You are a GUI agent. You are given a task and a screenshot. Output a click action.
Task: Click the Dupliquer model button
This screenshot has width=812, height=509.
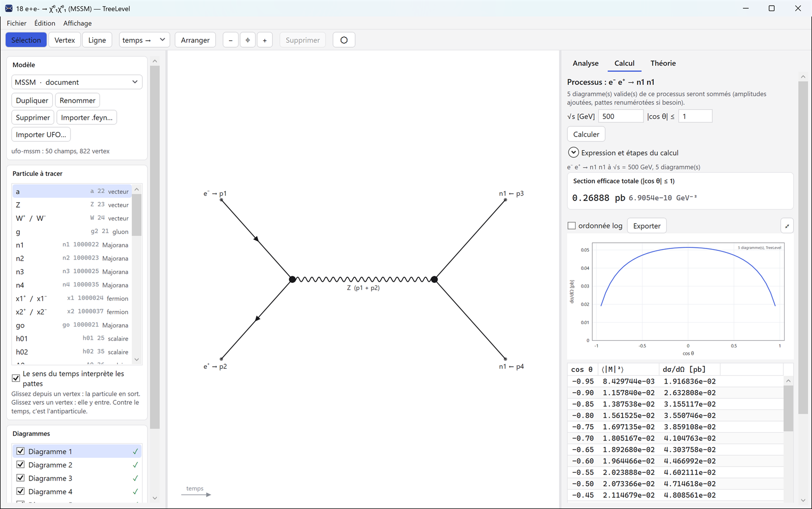32,101
